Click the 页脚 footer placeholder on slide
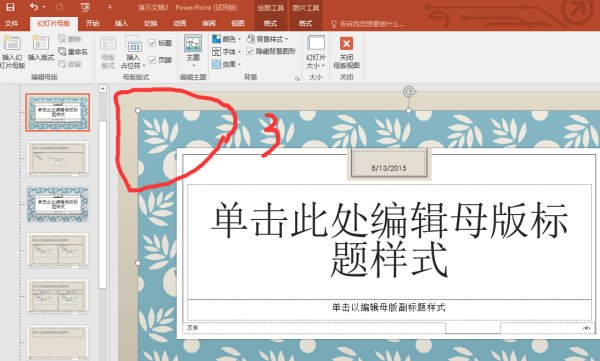Image resolution: width=600 pixels, height=361 pixels. tap(314, 328)
